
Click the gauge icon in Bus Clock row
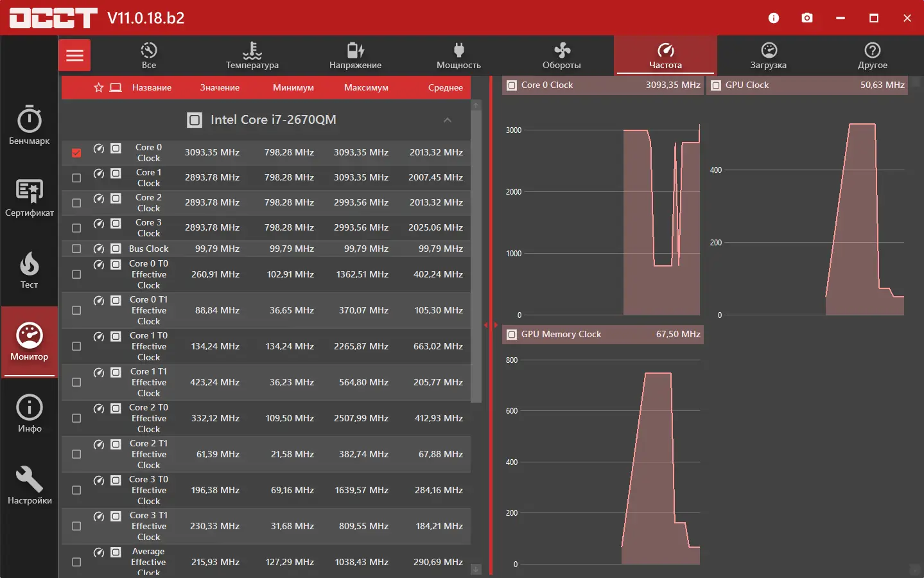(x=99, y=249)
